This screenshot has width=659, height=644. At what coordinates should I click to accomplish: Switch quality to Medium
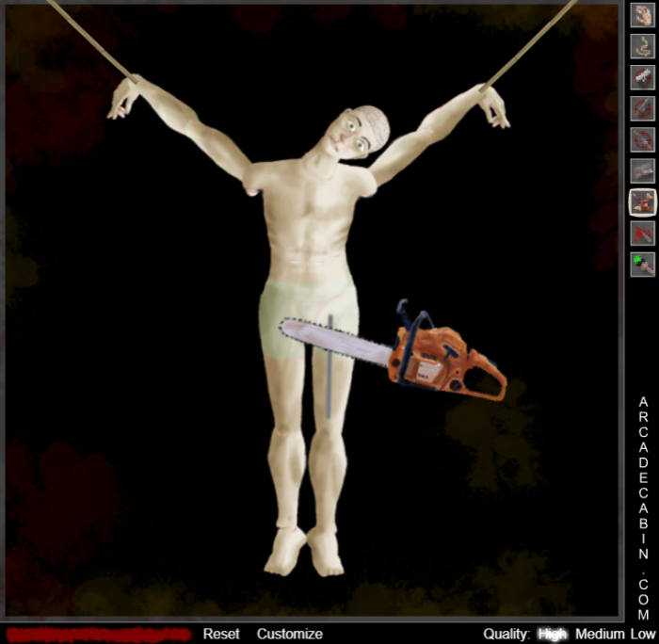click(x=600, y=634)
